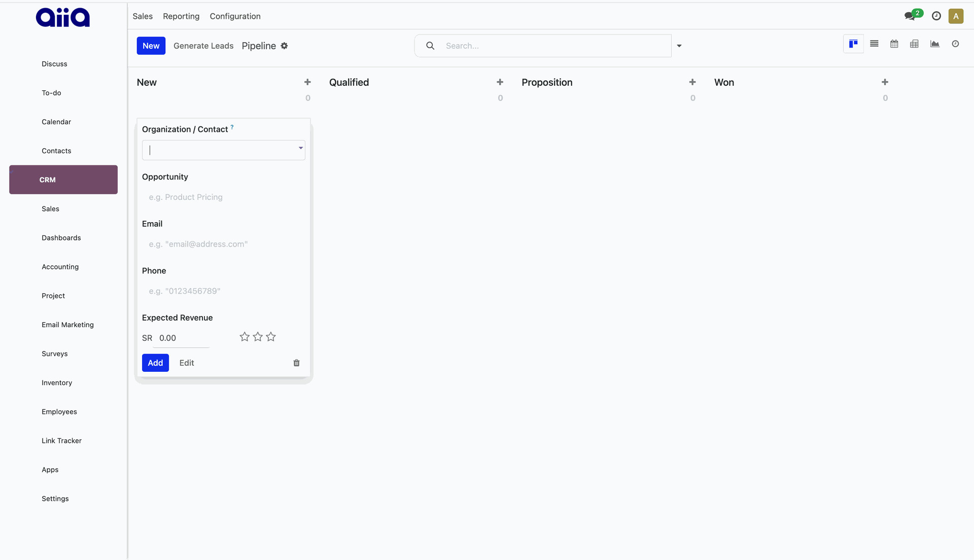
Task: Switch to list view icon
Action: coord(874,44)
